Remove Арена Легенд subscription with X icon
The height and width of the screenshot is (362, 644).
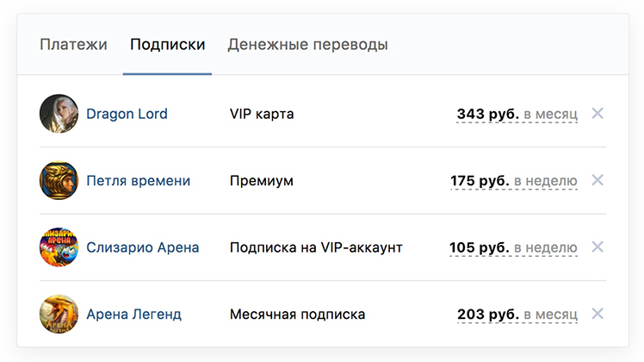coord(598,314)
